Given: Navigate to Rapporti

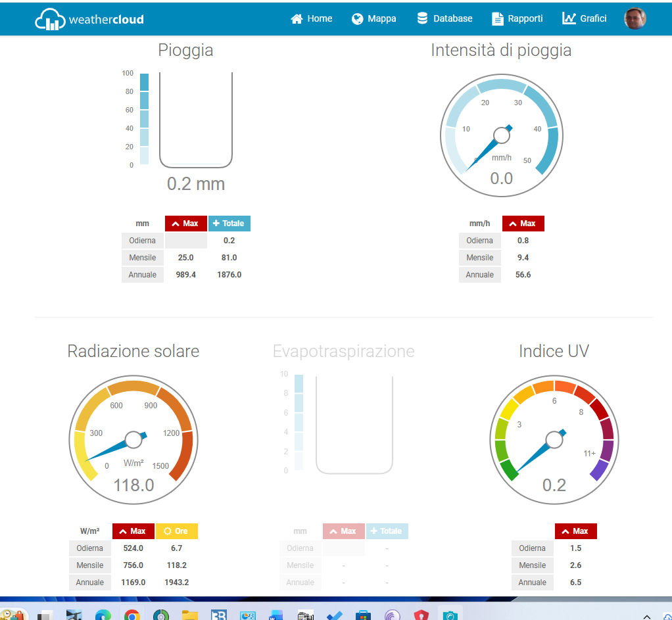Looking at the screenshot, I should point(517,19).
